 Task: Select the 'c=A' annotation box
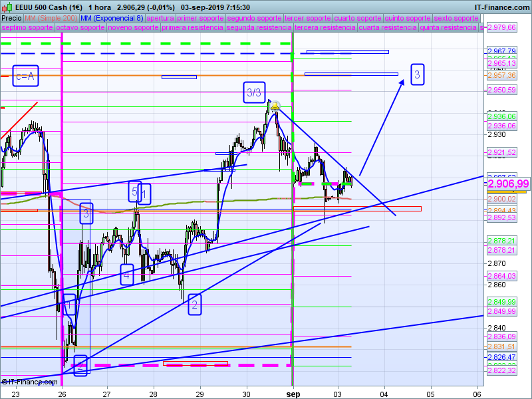click(x=26, y=76)
